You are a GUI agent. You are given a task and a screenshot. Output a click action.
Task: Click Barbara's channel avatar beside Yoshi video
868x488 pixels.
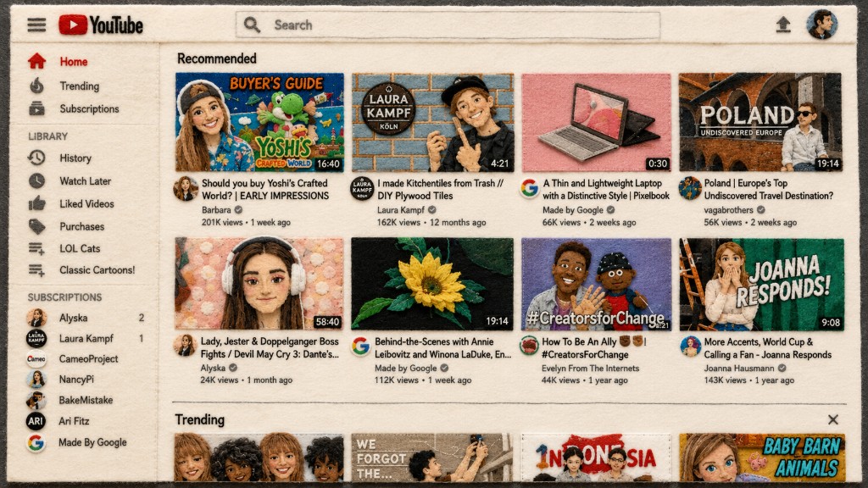pyautogui.click(x=186, y=189)
